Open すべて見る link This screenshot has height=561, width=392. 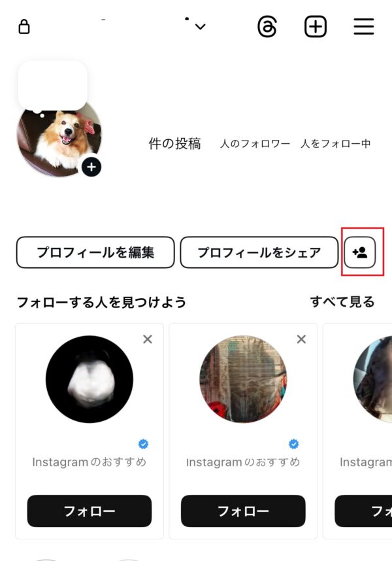coord(342,302)
